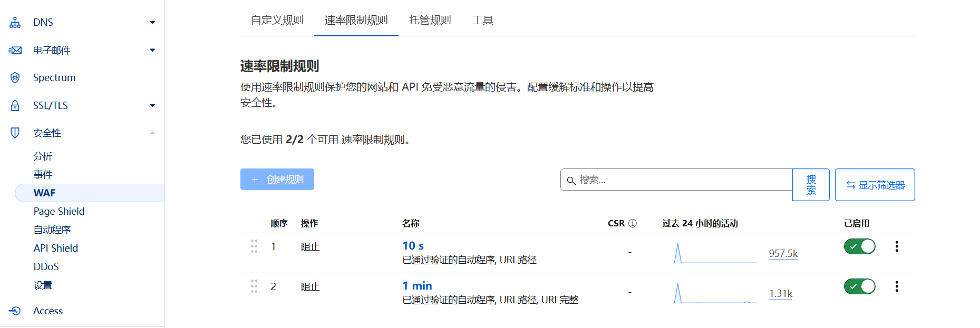Expand the DNS menu arrow

[x=152, y=22]
